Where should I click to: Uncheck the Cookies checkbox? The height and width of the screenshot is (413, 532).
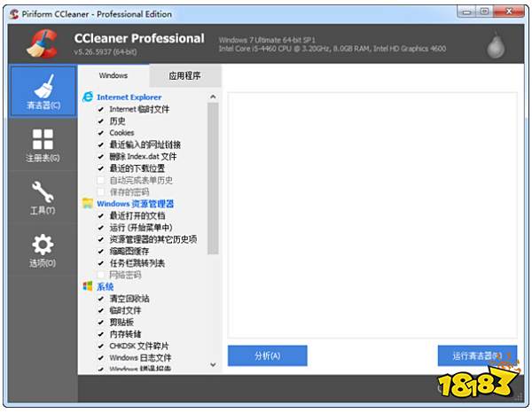101,133
